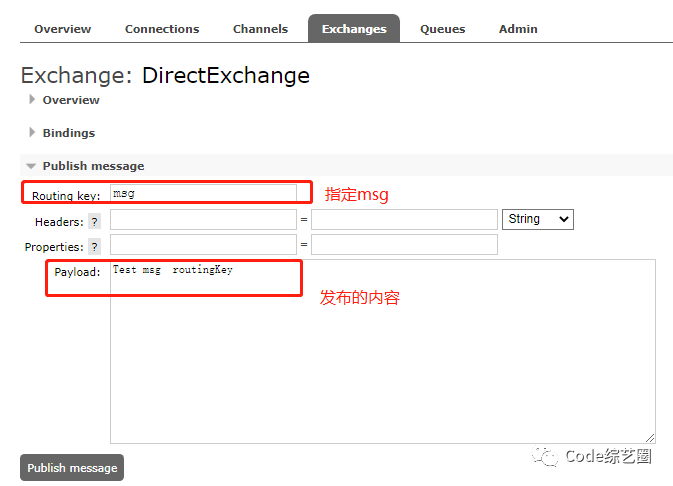673x486 pixels.
Task: Open the Channels tab
Action: point(260,29)
